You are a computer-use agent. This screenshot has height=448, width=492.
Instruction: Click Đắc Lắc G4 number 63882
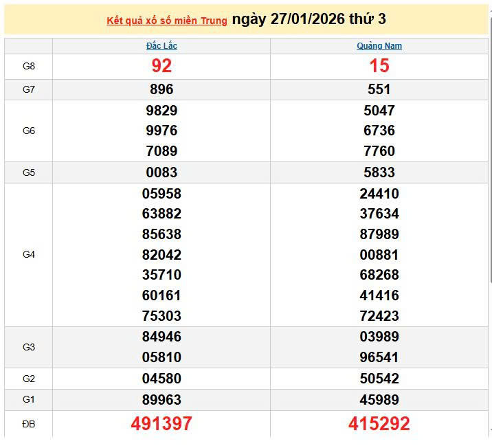[161, 214]
